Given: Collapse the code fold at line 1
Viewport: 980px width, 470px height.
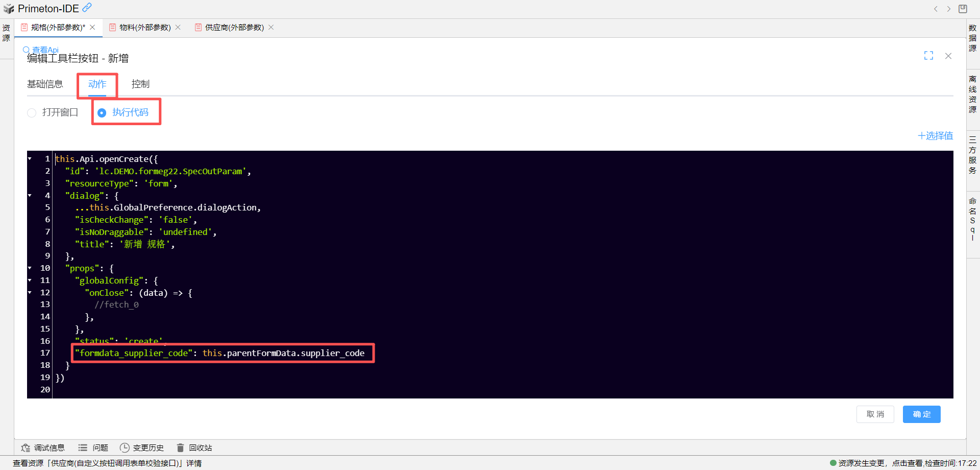Looking at the screenshot, I should coord(30,159).
